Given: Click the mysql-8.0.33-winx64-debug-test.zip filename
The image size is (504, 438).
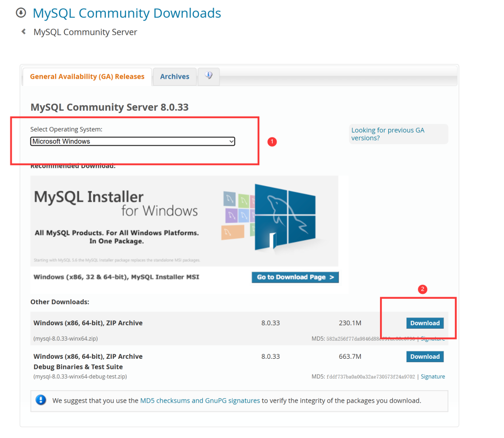Looking at the screenshot, I should coord(80,376).
